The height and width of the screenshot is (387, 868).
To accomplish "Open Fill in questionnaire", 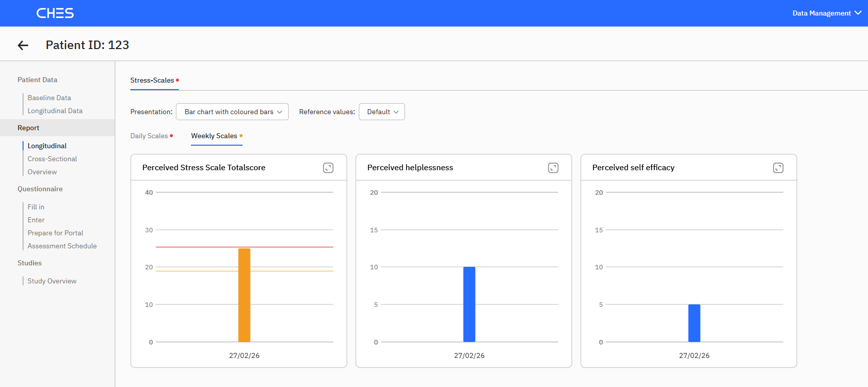I will pos(36,207).
